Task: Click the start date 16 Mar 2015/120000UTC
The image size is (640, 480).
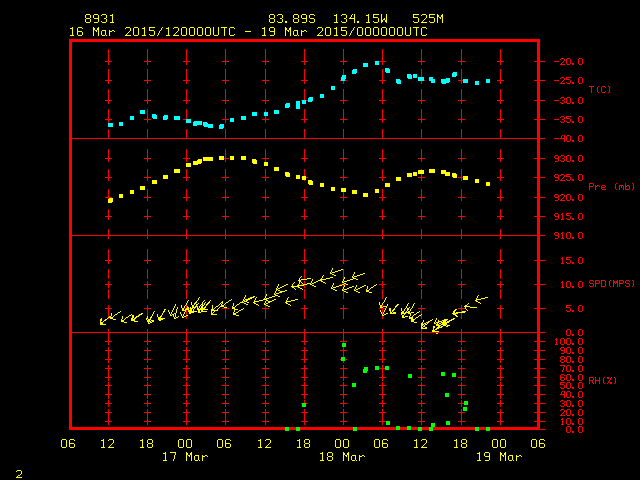Action: (x=152, y=32)
